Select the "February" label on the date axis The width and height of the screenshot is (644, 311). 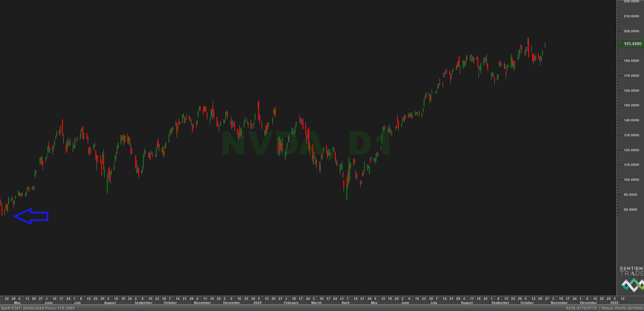click(x=291, y=303)
